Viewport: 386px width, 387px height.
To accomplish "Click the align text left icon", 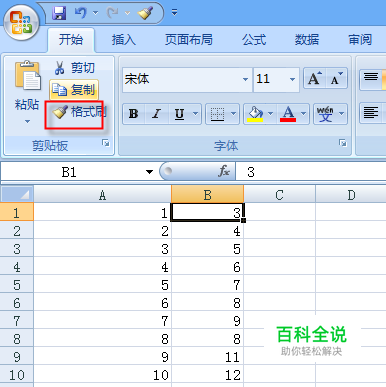I will click(x=371, y=113).
